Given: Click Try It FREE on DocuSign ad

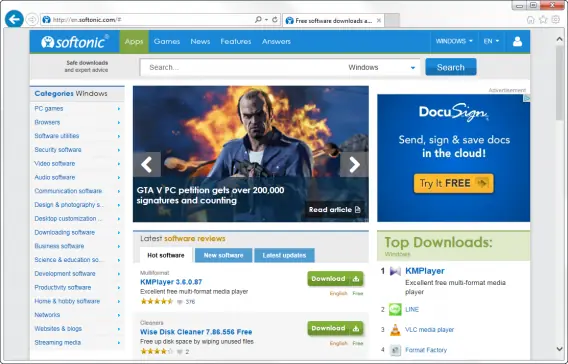Looking at the screenshot, I should pyautogui.click(x=454, y=183).
